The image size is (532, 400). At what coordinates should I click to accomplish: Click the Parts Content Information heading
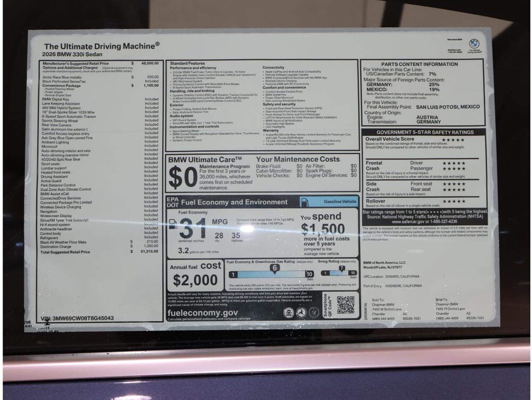pyautogui.click(x=419, y=64)
